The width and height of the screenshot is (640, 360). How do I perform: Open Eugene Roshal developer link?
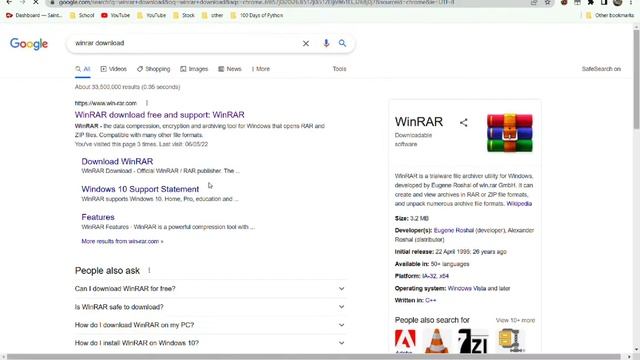pos(453,231)
